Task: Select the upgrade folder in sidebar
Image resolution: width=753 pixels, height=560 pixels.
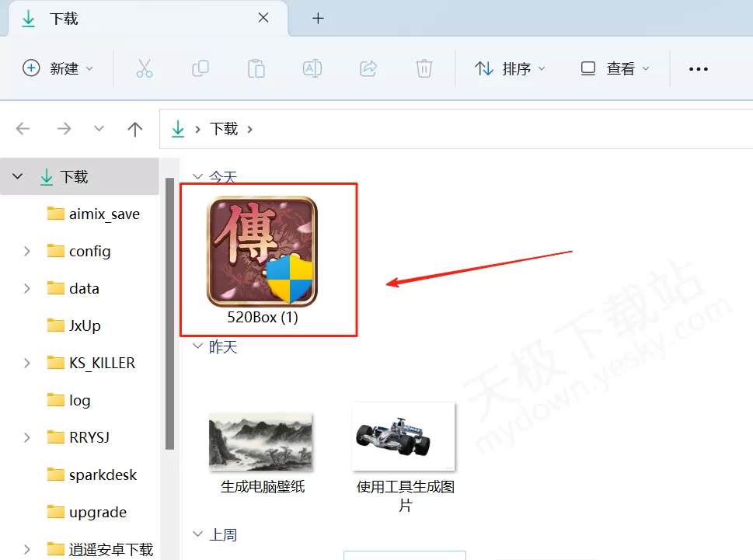Action: tap(98, 513)
